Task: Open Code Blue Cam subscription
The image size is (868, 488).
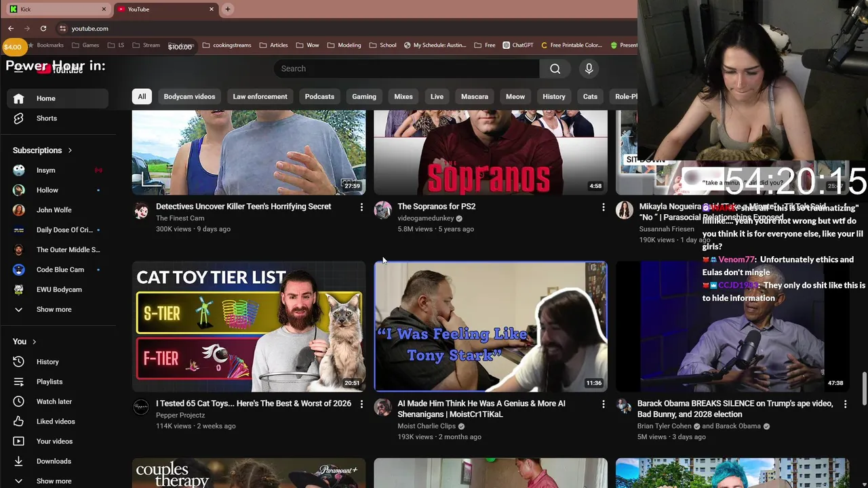Action: tap(58, 270)
